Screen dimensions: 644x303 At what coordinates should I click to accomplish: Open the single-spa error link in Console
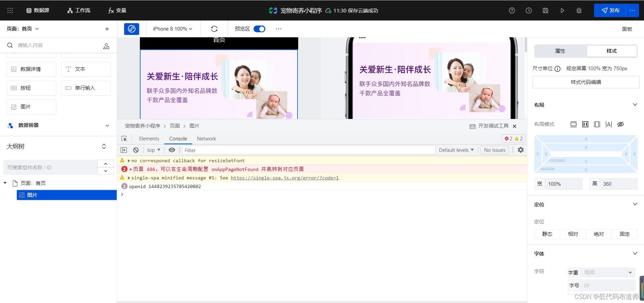click(284, 178)
